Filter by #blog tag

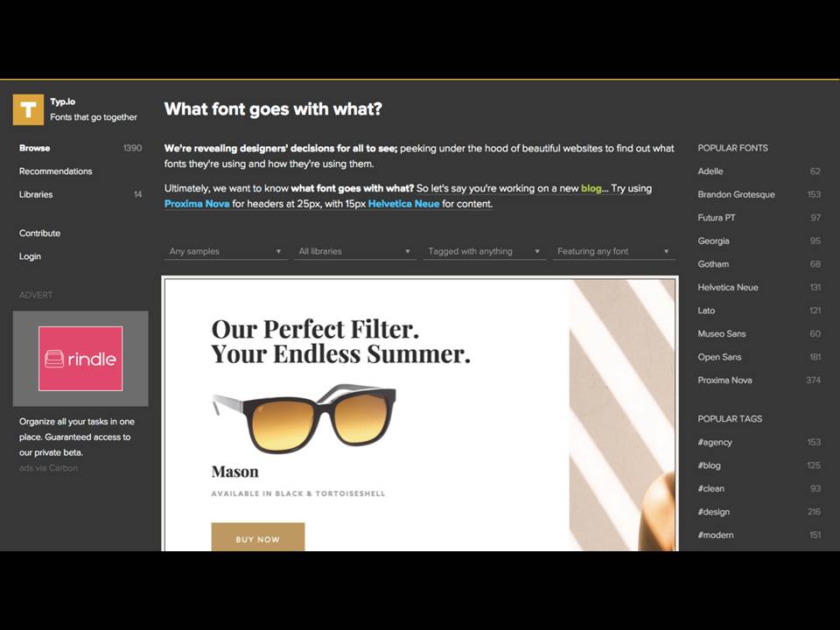point(709,465)
